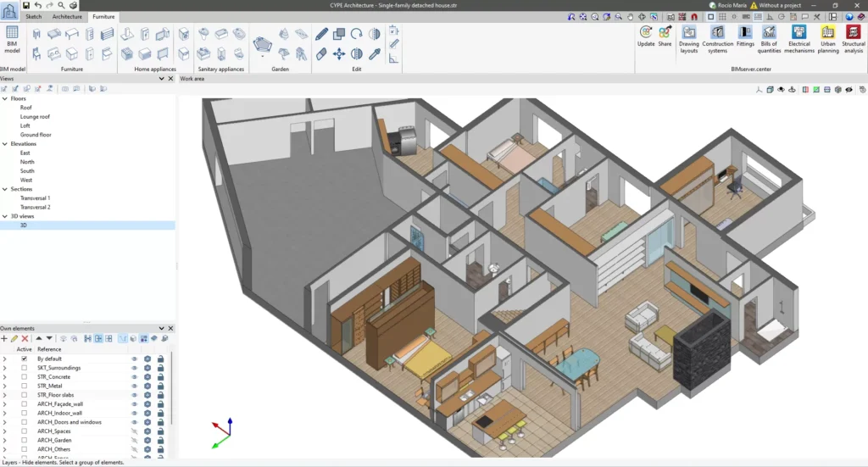Toggle visibility eye of ARCH_Façade_wall layer
This screenshot has width=868, height=467.
[x=134, y=404]
